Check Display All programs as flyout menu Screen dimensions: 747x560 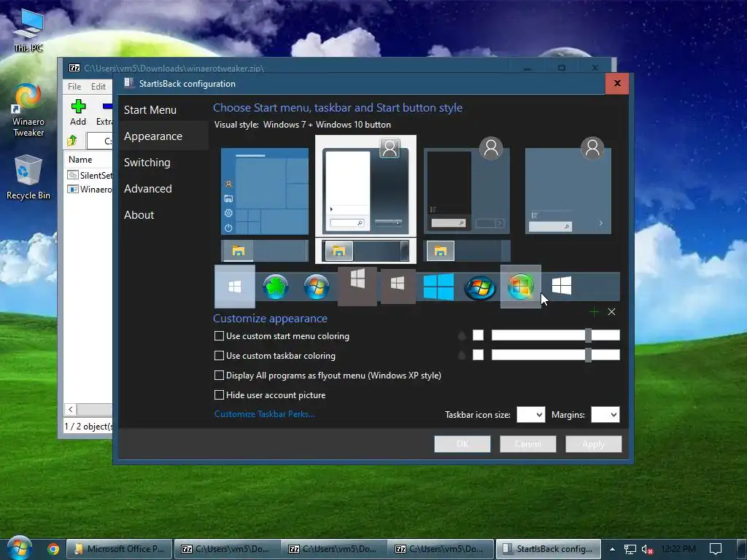[x=219, y=376]
